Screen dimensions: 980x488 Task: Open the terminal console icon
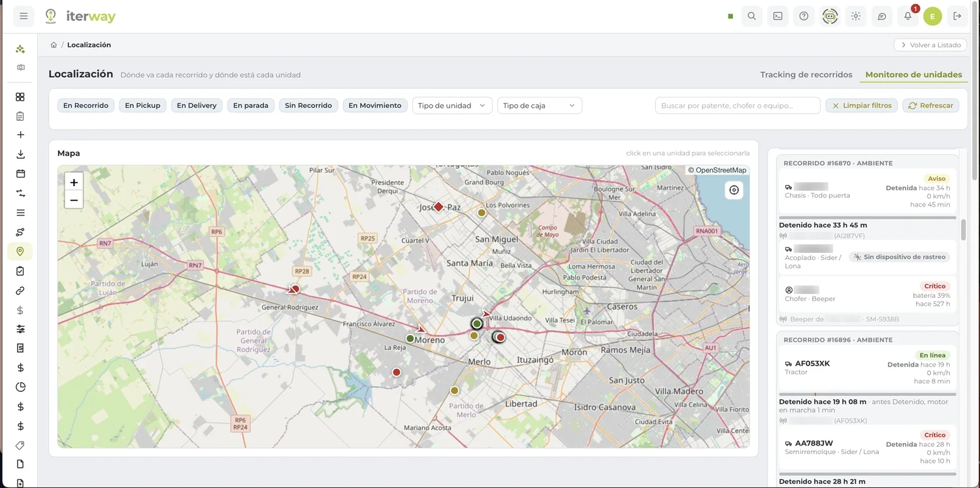(x=778, y=16)
